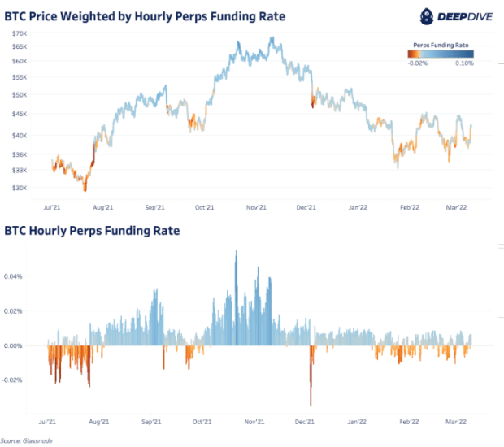Click the Jan'22 label on lower chart axis
The height and width of the screenshot is (447, 504).
(x=357, y=422)
